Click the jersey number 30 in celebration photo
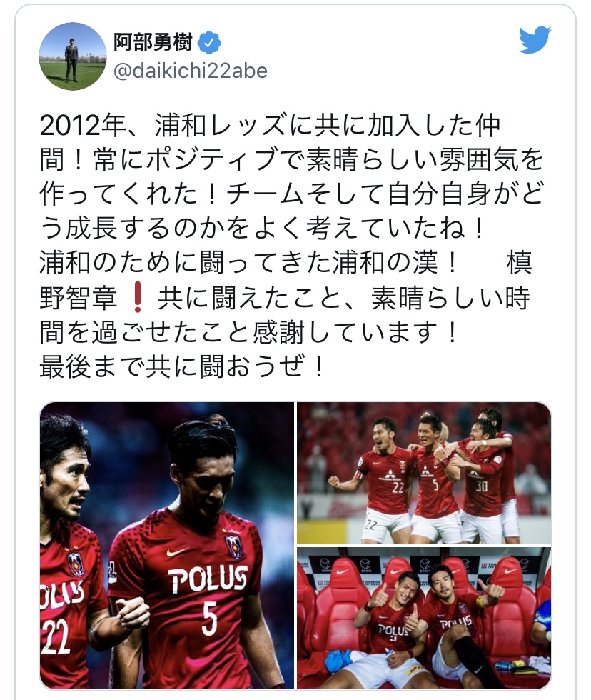The height and width of the screenshot is (700, 591). (481, 486)
